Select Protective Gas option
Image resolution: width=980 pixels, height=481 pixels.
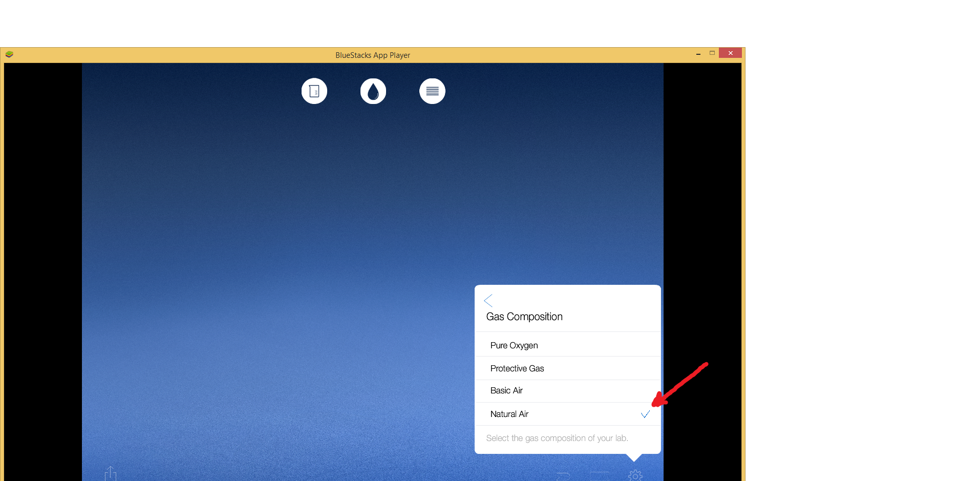[x=517, y=368]
